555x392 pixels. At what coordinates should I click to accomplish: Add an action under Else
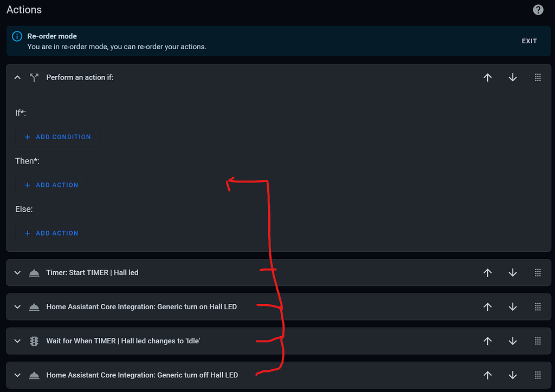(51, 233)
